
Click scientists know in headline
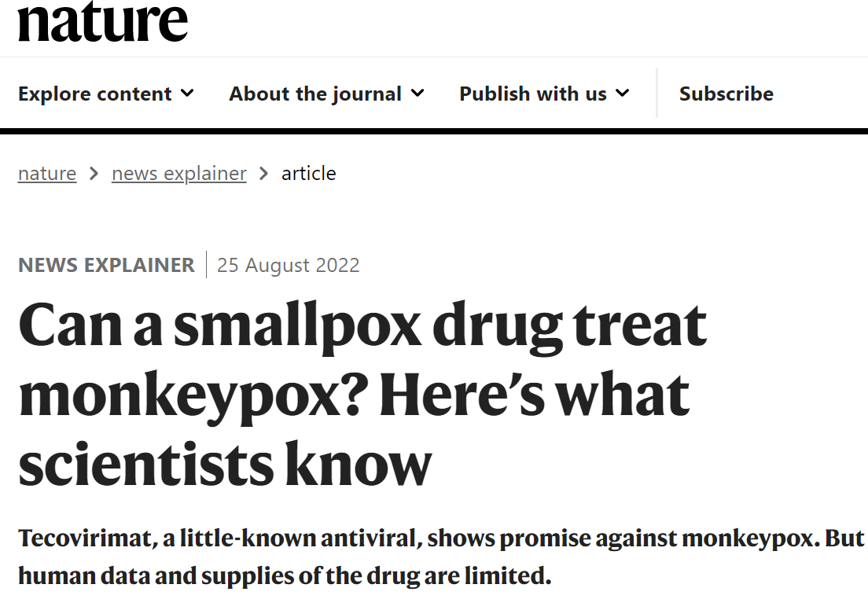(225, 463)
